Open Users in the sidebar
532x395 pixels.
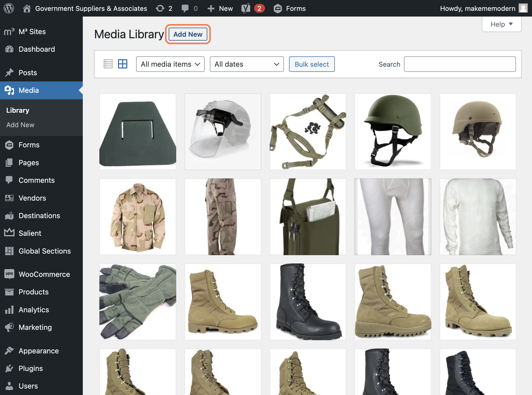(41, 386)
